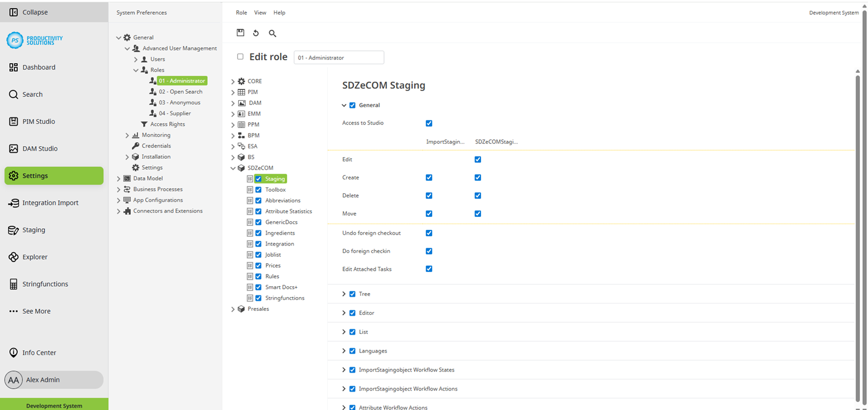Open the View menu
The width and height of the screenshot is (868, 410).
(260, 12)
